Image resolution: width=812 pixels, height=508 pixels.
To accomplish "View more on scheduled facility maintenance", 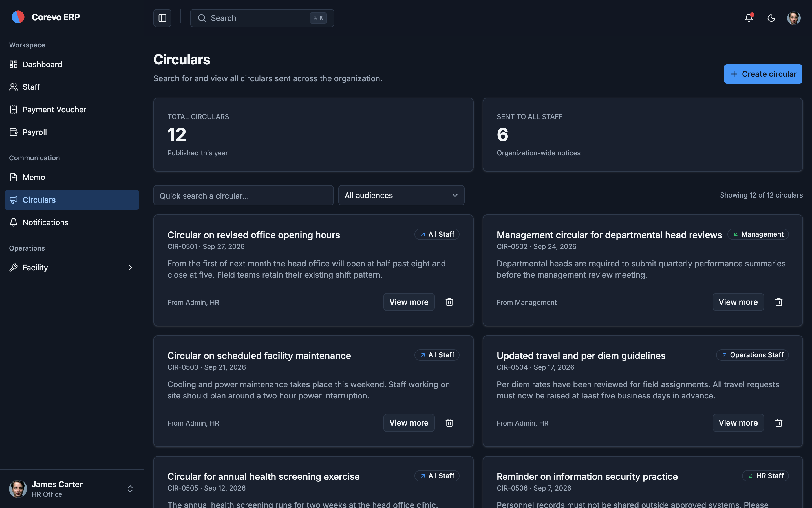I will coord(409,423).
